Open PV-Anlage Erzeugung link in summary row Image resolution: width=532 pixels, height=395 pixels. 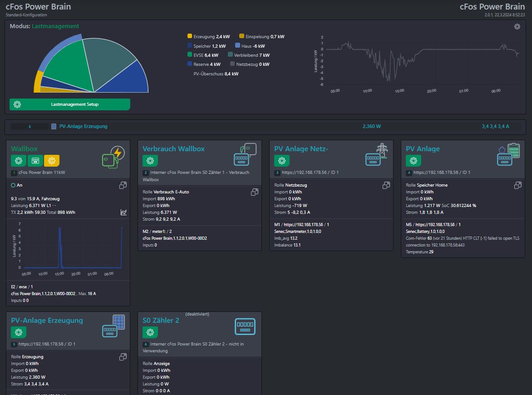click(x=83, y=126)
